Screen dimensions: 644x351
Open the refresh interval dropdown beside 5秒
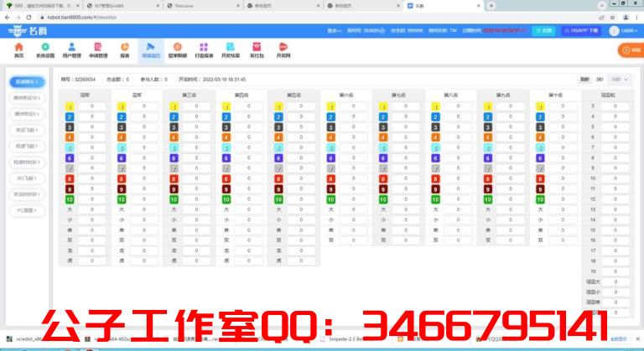point(620,80)
